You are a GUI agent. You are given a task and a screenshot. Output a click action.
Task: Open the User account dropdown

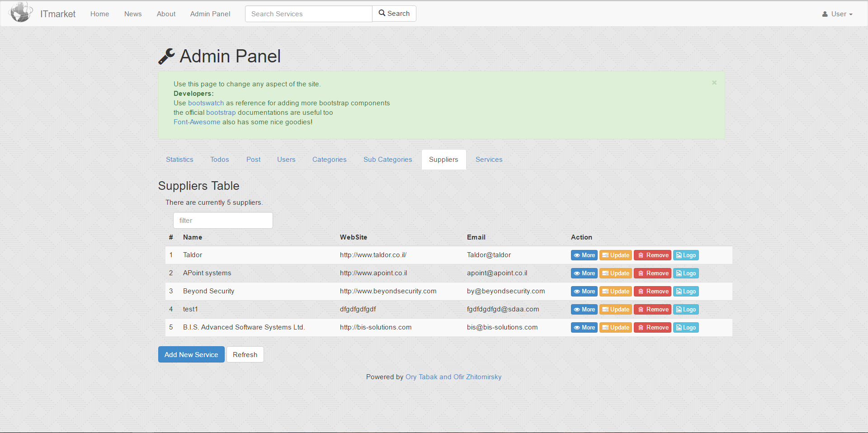click(837, 14)
